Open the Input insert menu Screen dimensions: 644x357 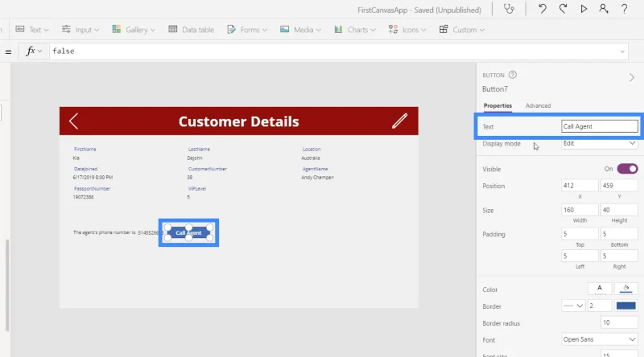pos(80,30)
